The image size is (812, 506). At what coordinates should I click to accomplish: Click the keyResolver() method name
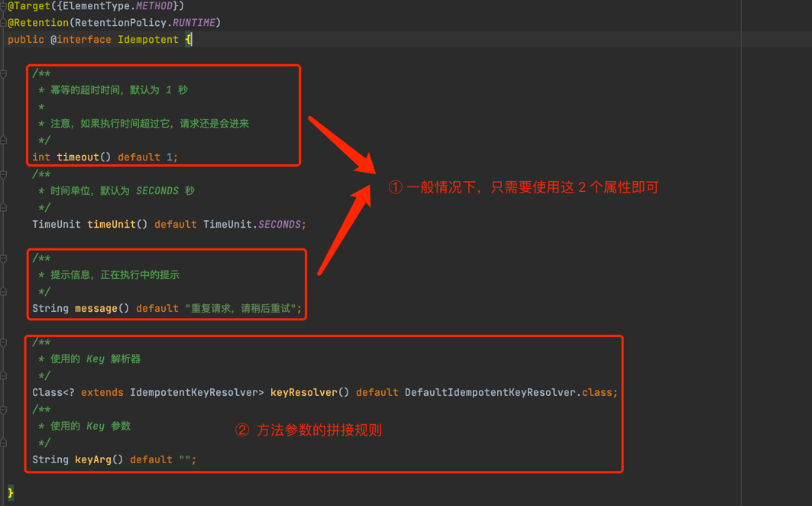pyautogui.click(x=303, y=393)
